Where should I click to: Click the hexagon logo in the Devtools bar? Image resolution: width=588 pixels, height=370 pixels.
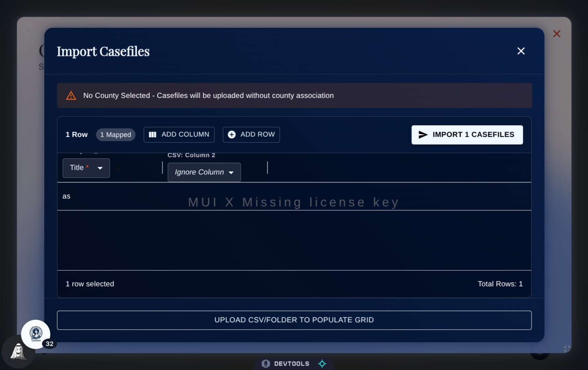265,363
